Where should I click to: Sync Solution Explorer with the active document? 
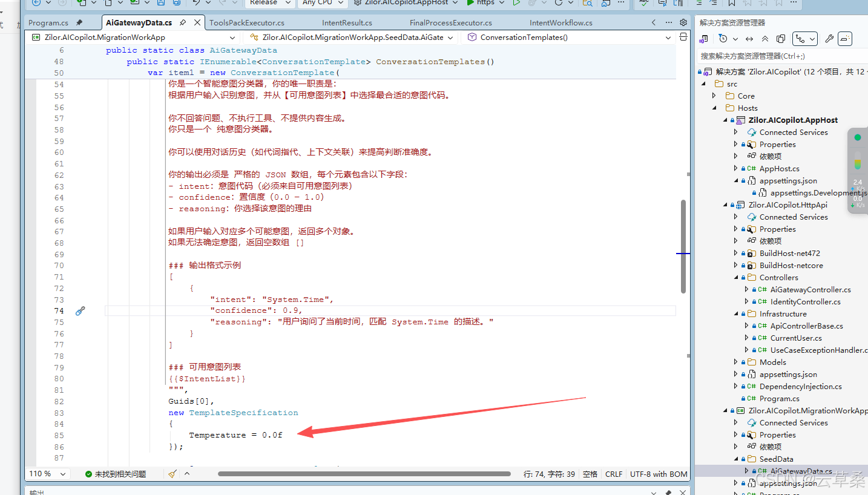[x=749, y=38]
